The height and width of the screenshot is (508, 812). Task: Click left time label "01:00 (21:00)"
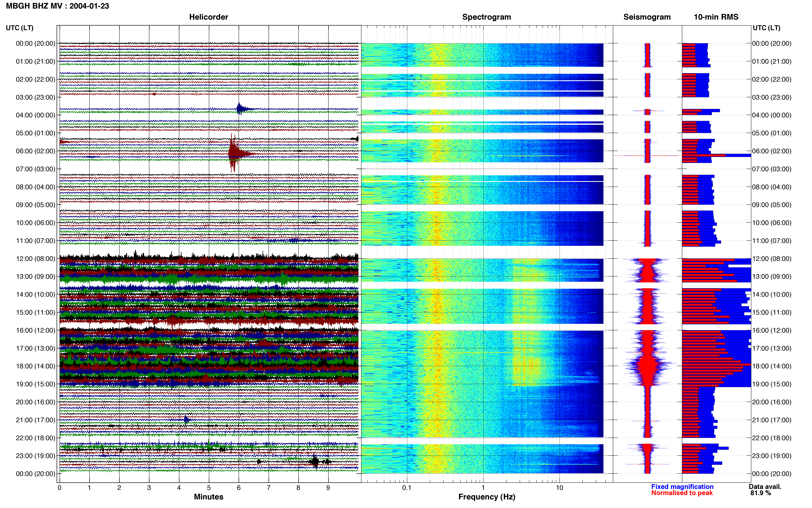(x=36, y=61)
